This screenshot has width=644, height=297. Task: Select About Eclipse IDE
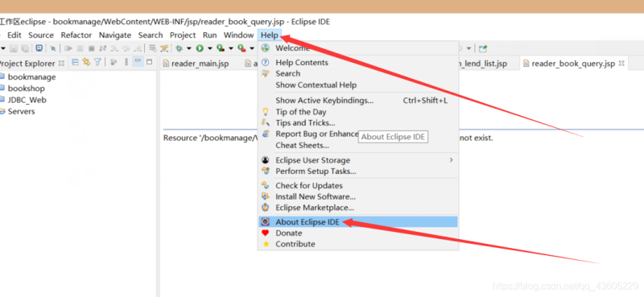click(x=357, y=222)
